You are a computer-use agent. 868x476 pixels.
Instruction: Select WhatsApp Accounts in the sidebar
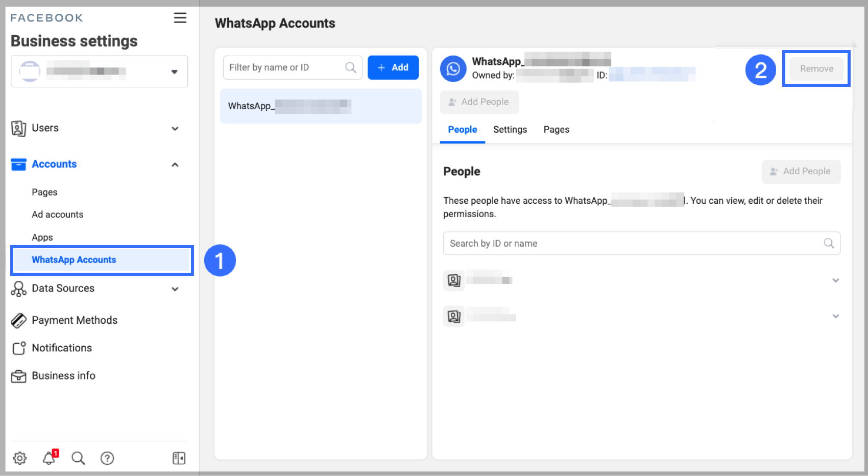(102, 260)
